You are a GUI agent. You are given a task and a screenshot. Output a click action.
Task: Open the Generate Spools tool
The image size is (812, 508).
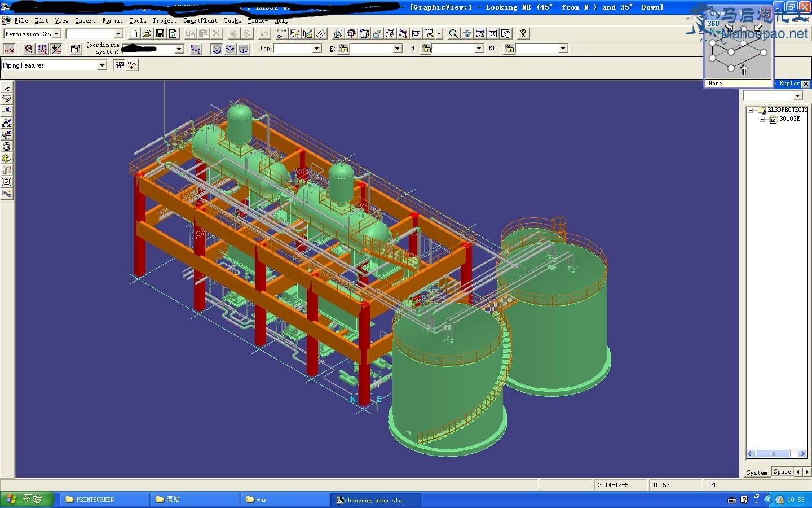[x=7, y=146]
